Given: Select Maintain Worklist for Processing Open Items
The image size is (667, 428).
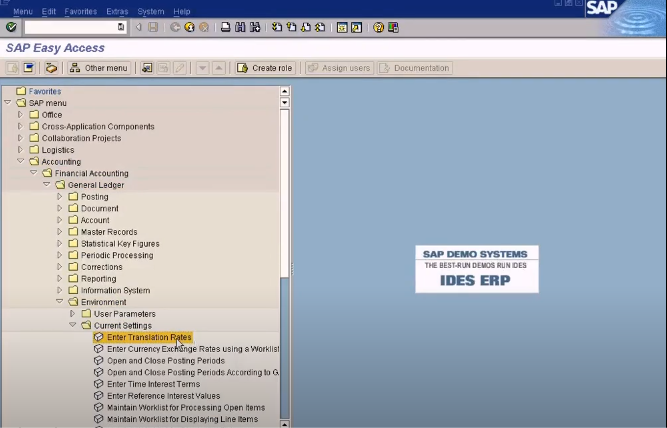Looking at the screenshot, I should point(186,407).
